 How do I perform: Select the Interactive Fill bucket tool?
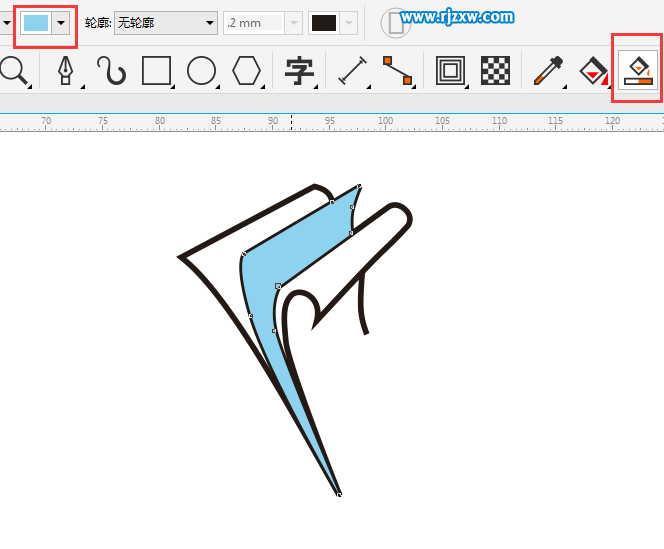coord(593,71)
